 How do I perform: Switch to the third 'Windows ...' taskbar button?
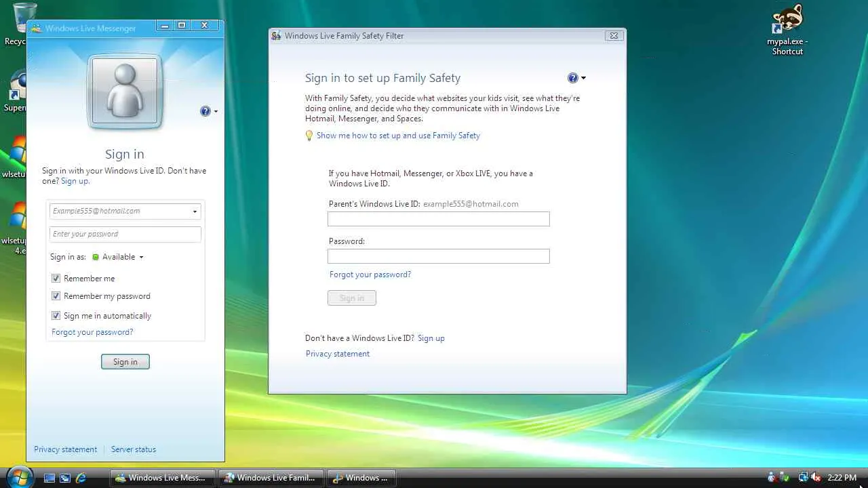[x=361, y=478]
